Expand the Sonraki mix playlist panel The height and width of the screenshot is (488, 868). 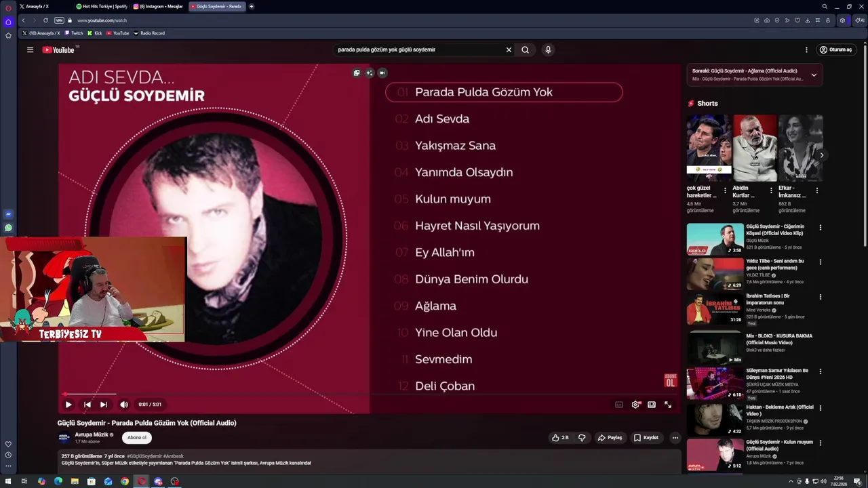click(814, 75)
